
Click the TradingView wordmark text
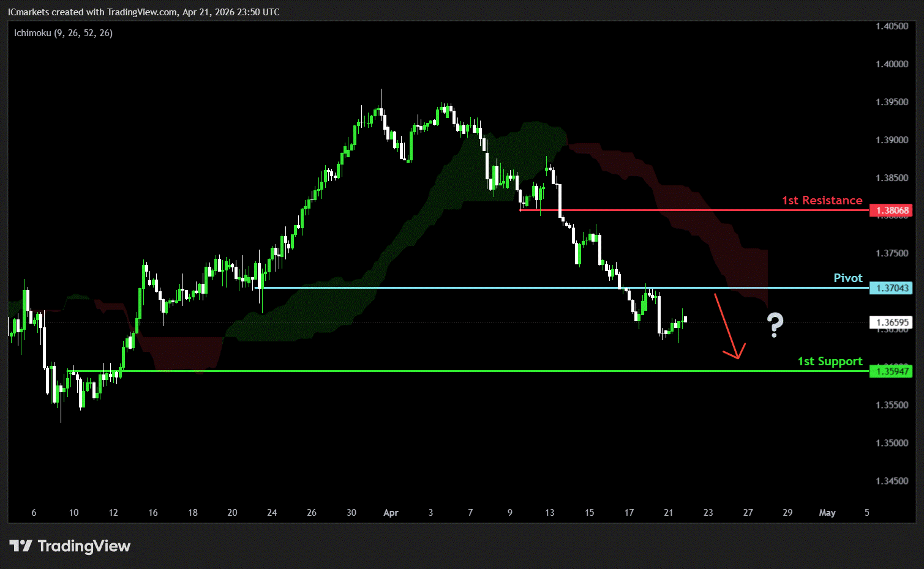pyautogui.click(x=84, y=546)
